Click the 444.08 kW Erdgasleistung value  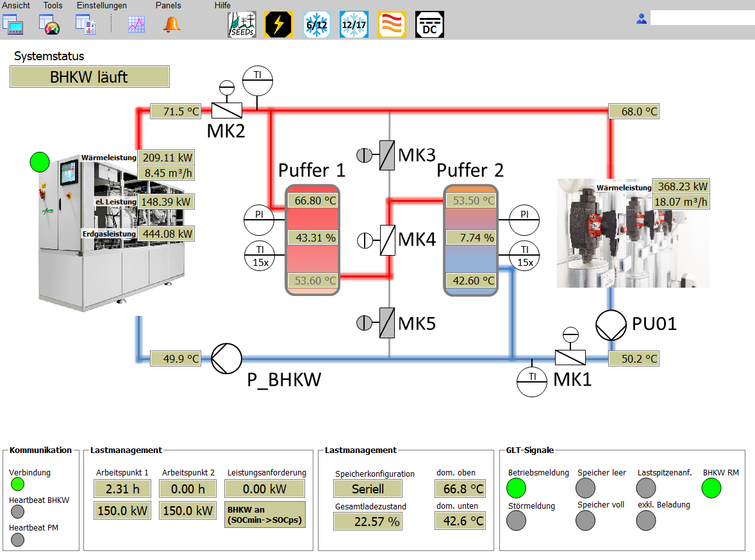coord(167,233)
